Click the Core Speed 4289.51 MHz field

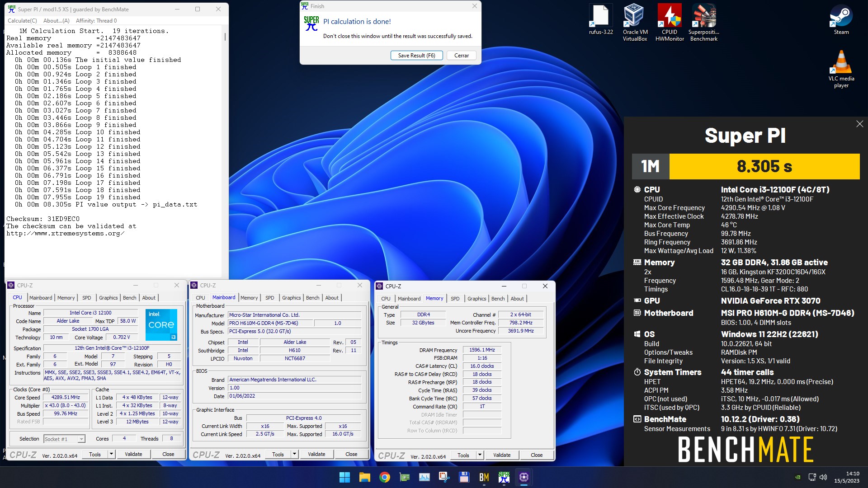coord(66,397)
